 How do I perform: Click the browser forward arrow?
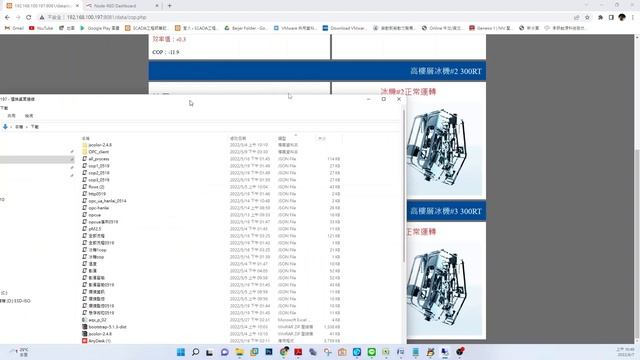18,17
